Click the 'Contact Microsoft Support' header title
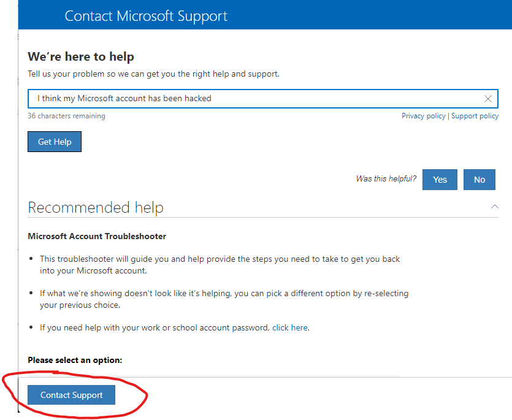Viewport: 512px width, 420px height. [x=146, y=16]
